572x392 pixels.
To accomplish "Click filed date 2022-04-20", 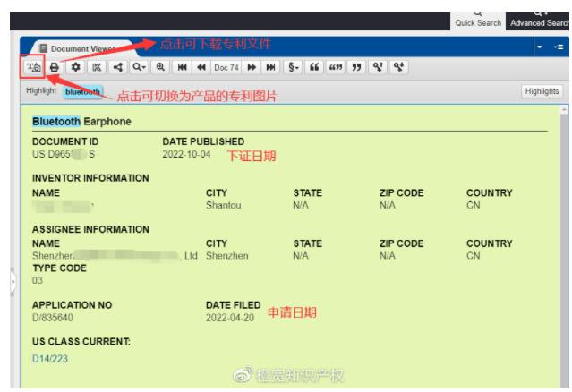I will pos(230,318).
